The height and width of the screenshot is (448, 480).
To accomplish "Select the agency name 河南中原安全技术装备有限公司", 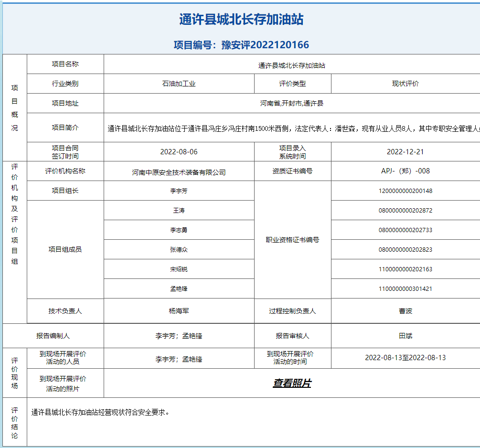I will point(179,172).
